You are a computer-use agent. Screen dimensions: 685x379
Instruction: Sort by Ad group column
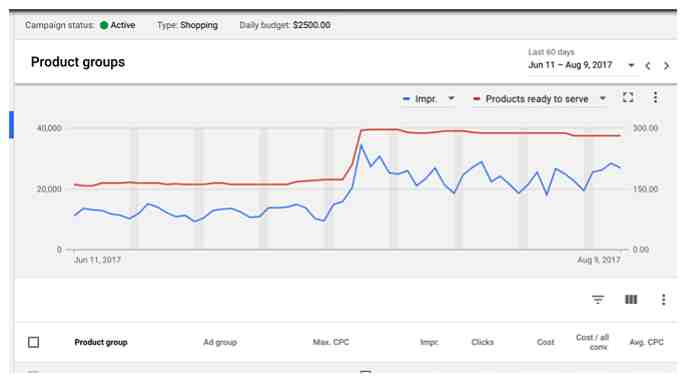(220, 342)
